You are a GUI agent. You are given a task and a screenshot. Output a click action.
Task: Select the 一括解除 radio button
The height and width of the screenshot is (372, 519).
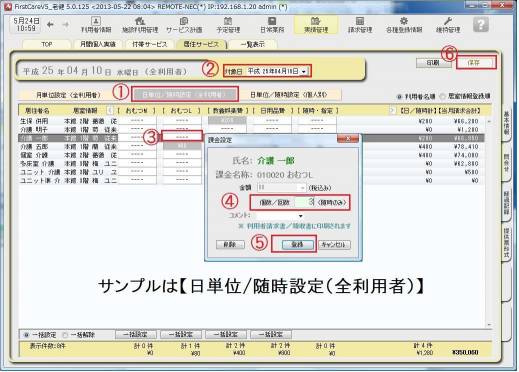pos(65,335)
